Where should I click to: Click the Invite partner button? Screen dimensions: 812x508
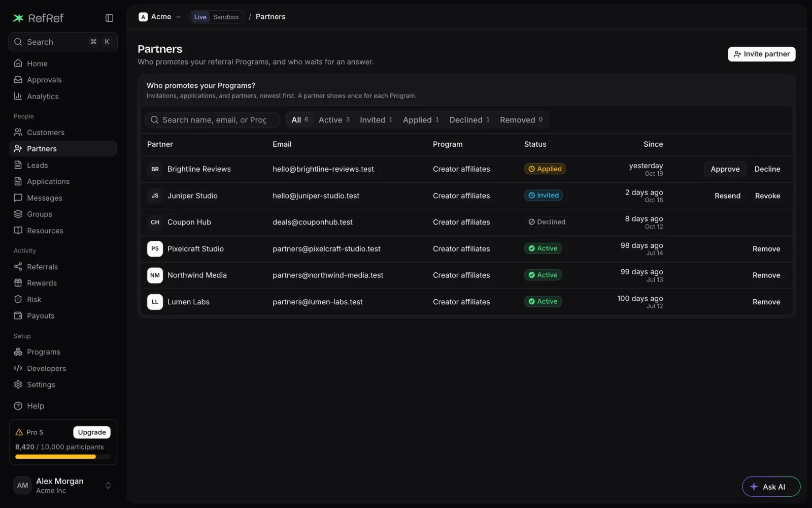(x=761, y=54)
